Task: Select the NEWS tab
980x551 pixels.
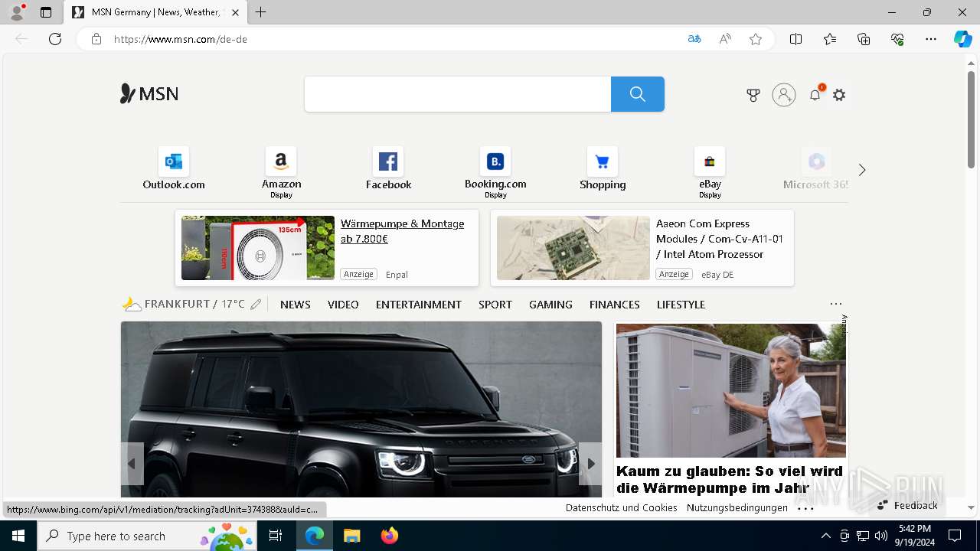Action: tap(296, 305)
